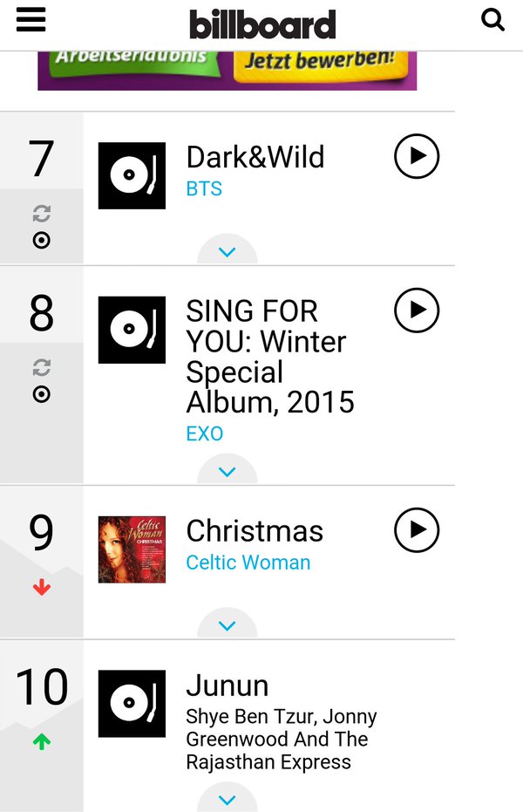Image resolution: width=523 pixels, height=812 pixels.
Task: Open the search icon
Action: pos(493,19)
